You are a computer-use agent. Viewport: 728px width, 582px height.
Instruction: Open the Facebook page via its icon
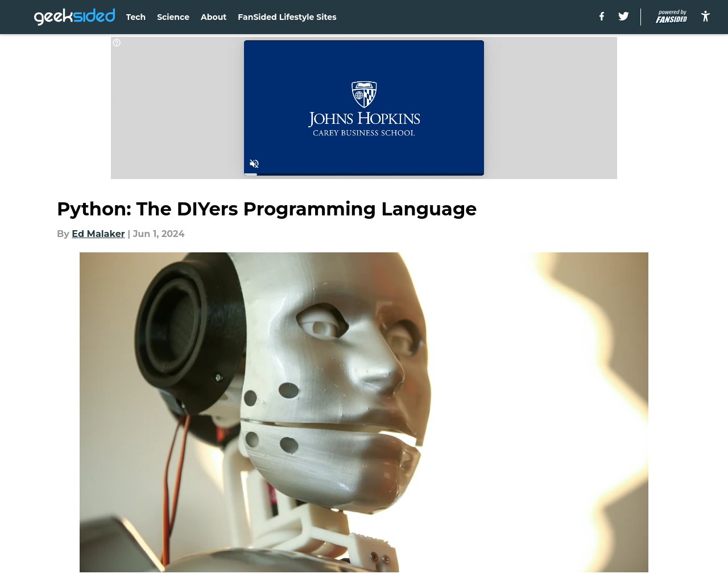click(601, 16)
